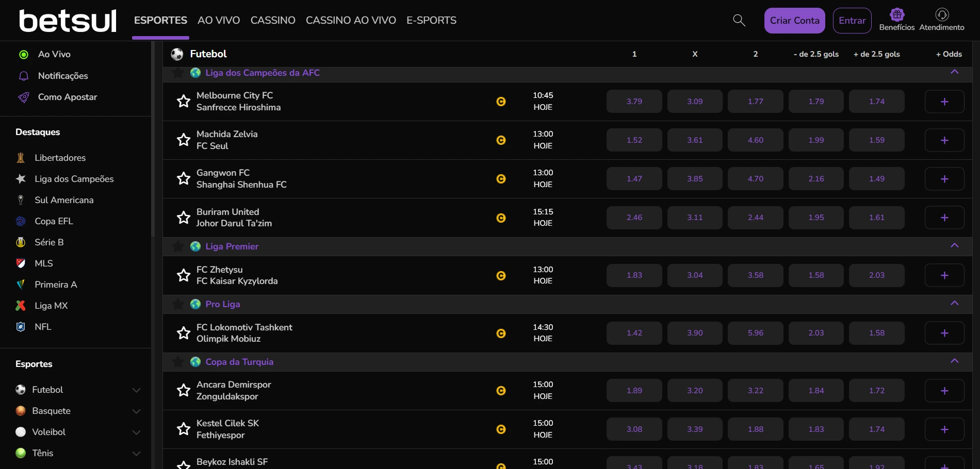Viewport: 980px width, 469px height.
Task: Collapse the Copa da Turquia section
Action: (955, 361)
